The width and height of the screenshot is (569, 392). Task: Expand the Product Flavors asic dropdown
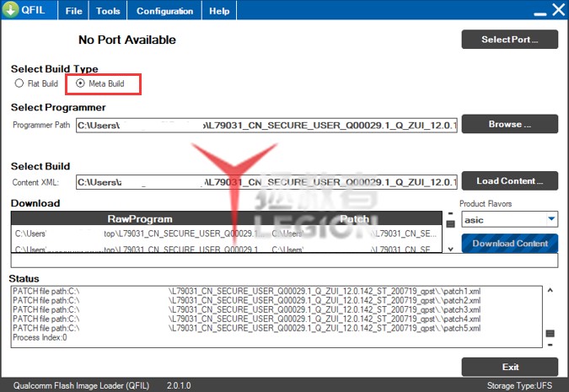pyautogui.click(x=551, y=219)
